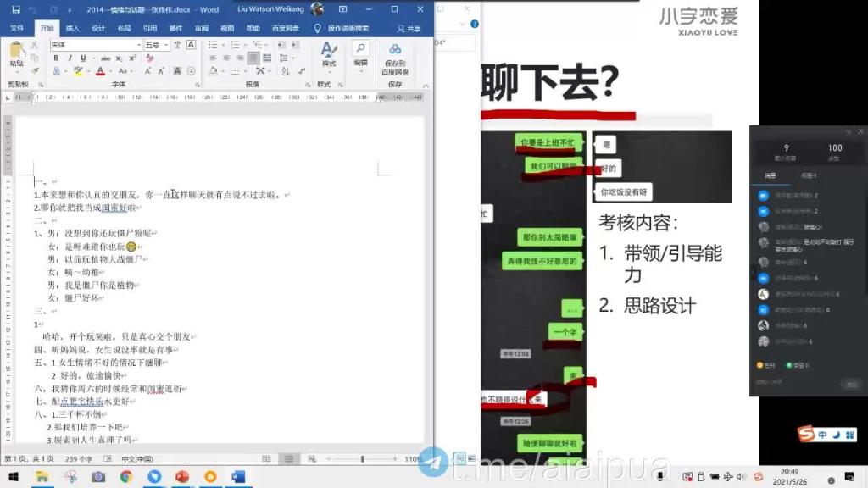Open the 文件 File menu
Image resolution: width=868 pixels, height=488 pixels.
[17, 28]
